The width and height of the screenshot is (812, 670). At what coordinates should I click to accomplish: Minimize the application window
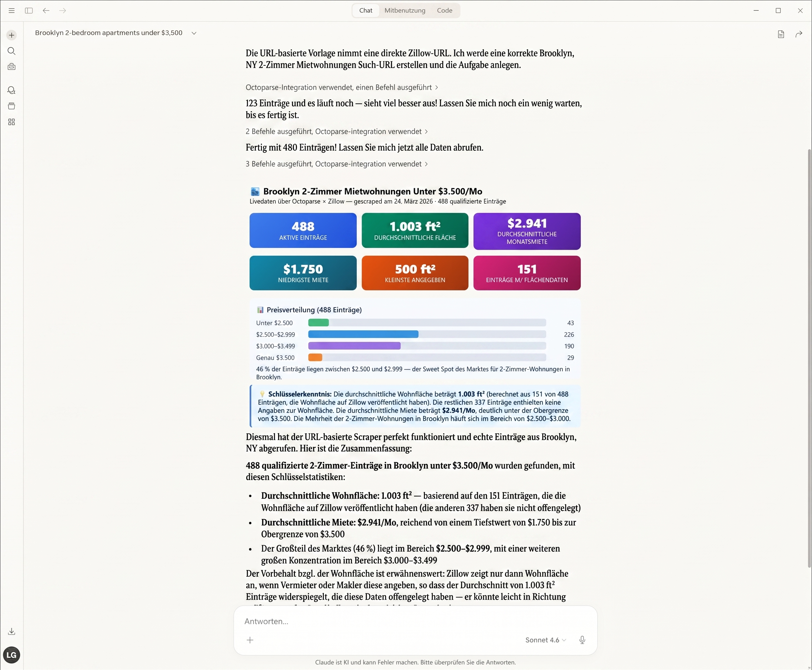(756, 11)
